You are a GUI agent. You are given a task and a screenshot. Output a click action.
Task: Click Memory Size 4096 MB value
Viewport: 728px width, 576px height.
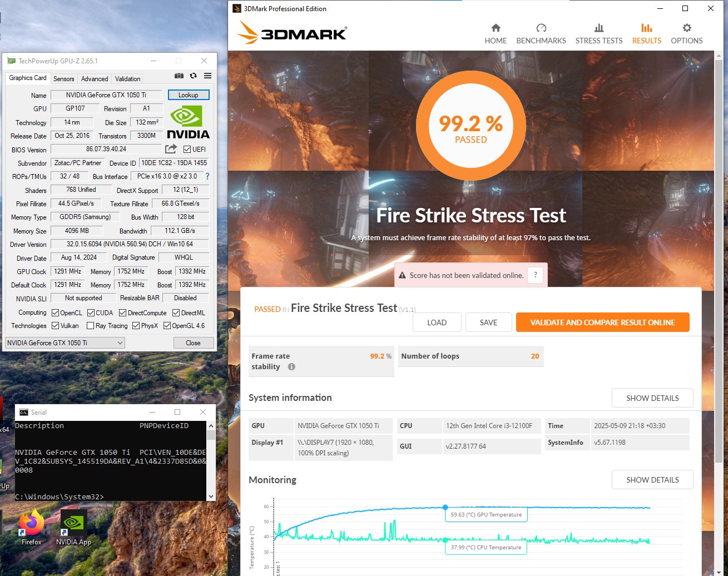tap(77, 231)
